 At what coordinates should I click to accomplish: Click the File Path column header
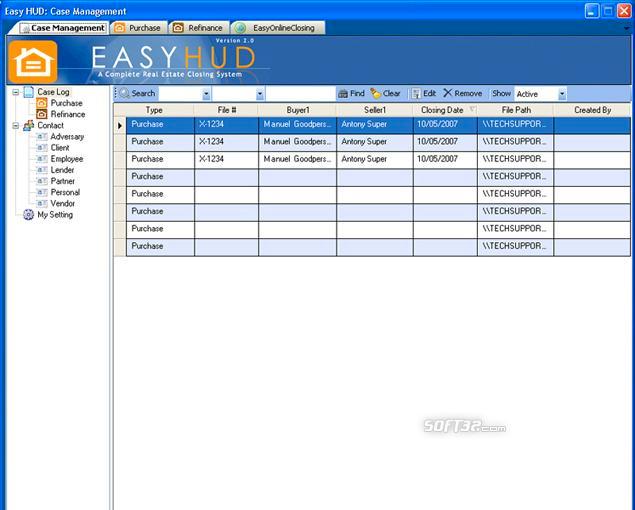coord(516,110)
